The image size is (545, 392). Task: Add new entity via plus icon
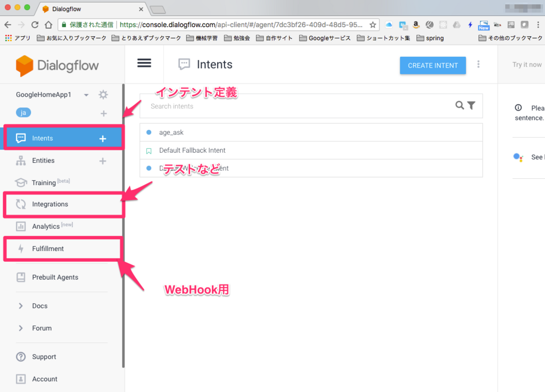click(x=103, y=161)
